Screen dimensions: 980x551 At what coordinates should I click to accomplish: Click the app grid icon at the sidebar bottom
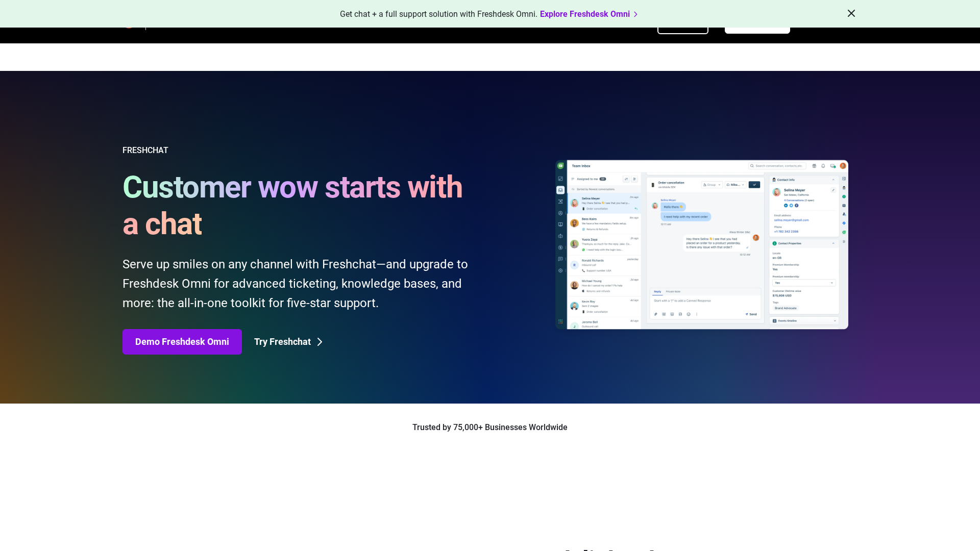(560, 321)
